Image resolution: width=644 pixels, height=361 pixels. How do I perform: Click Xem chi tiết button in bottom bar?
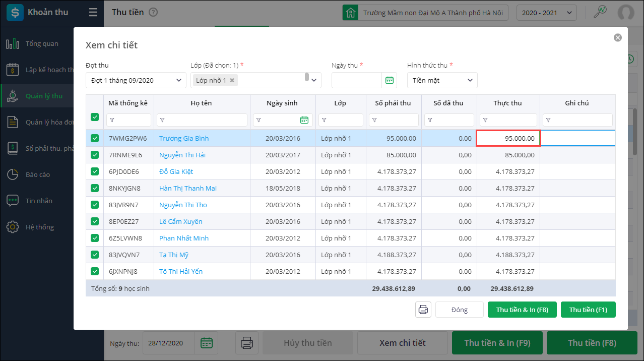tap(403, 343)
